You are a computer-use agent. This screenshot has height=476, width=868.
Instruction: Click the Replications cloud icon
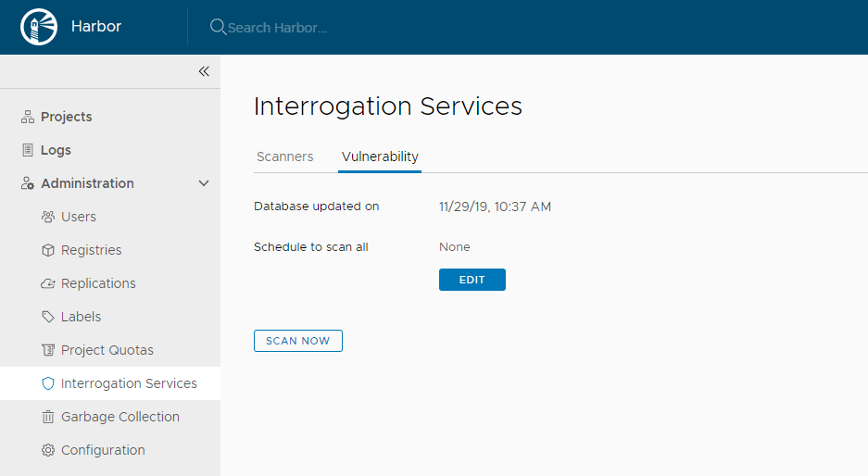coord(48,283)
